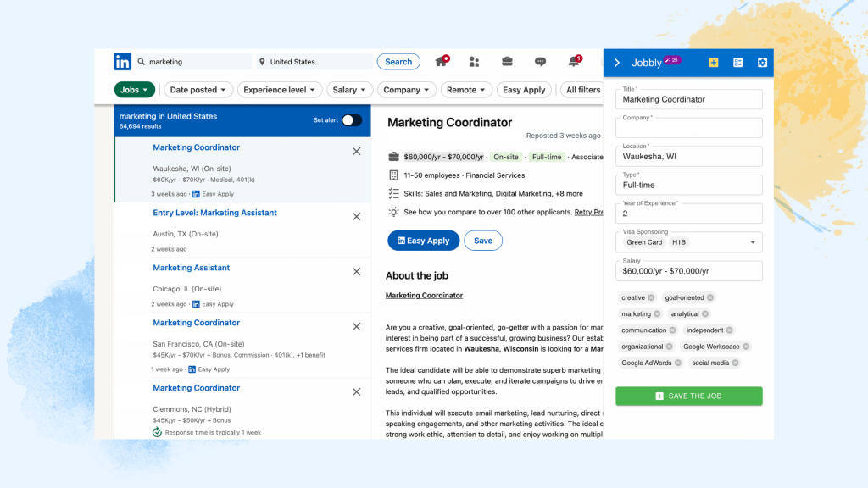Open the Jobs category menu
The image size is (868, 488).
tap(133, 89)
